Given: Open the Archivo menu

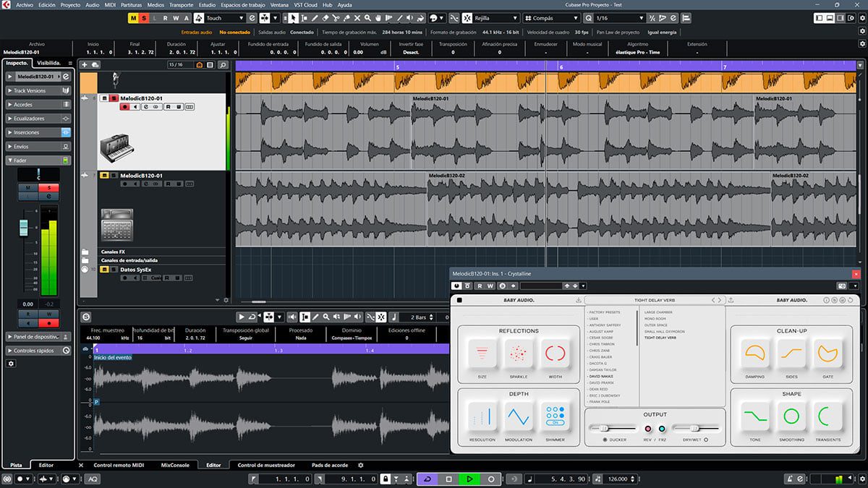Looking at the screenshot, I should [x=25, y=4].
